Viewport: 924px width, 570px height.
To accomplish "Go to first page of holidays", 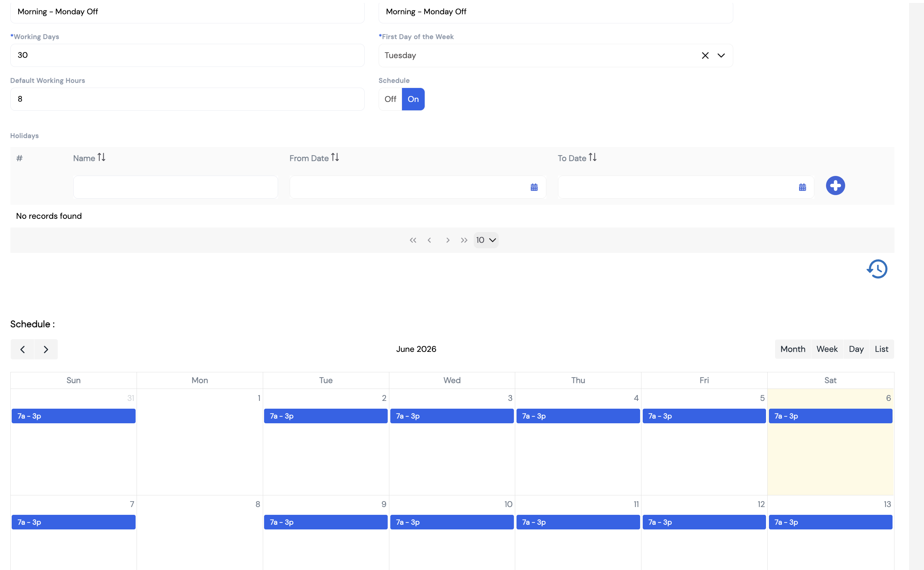I will click(413, 240).
